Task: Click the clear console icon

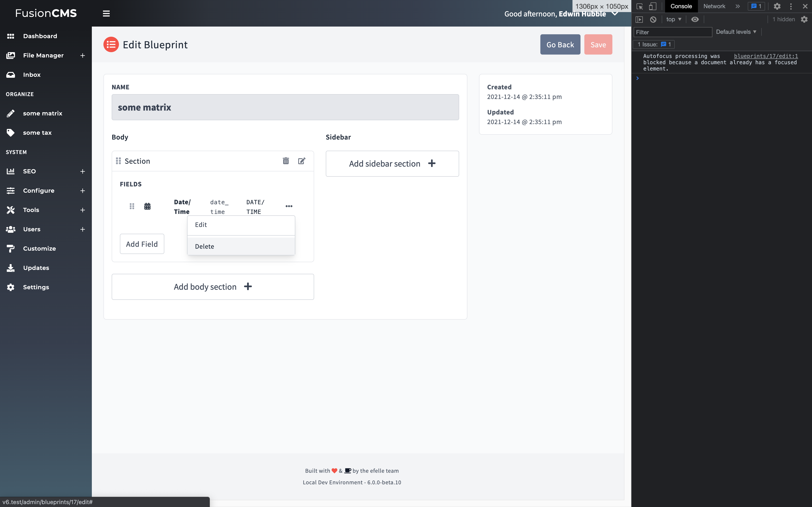Action: pyautogui.click(x=653, y=20)
